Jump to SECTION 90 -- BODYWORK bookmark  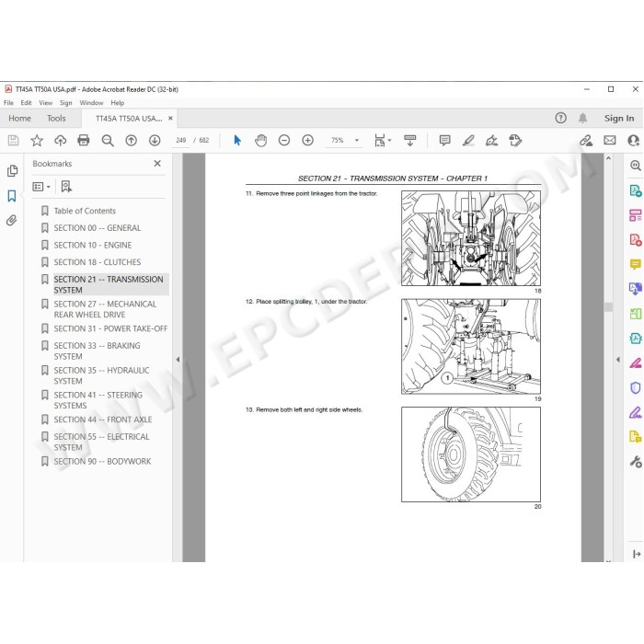102,461
